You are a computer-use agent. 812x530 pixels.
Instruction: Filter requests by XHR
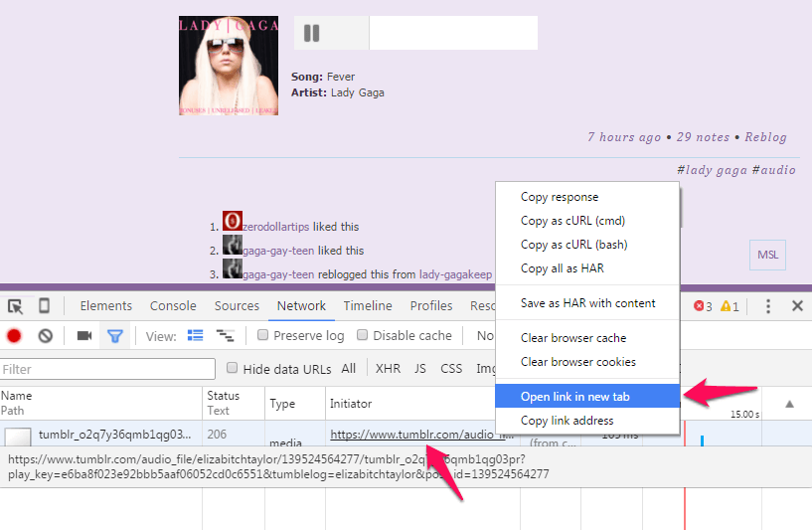[x=388, y=368]
